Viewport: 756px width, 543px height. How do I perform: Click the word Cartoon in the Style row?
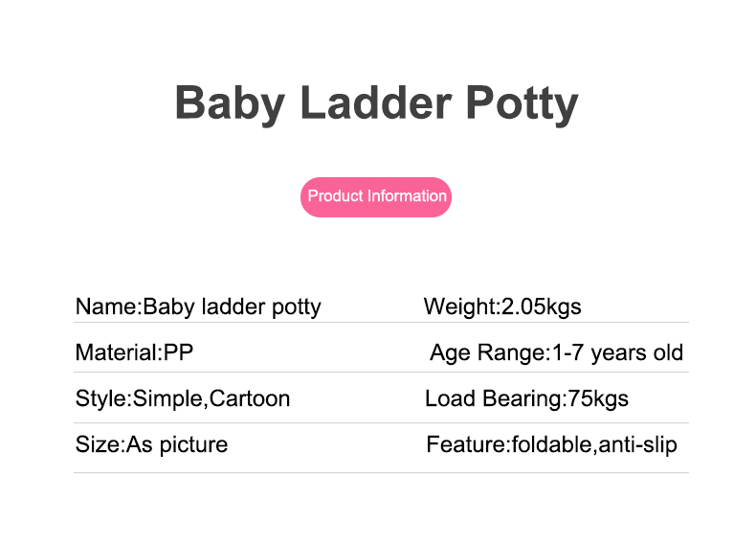(251, 398)
